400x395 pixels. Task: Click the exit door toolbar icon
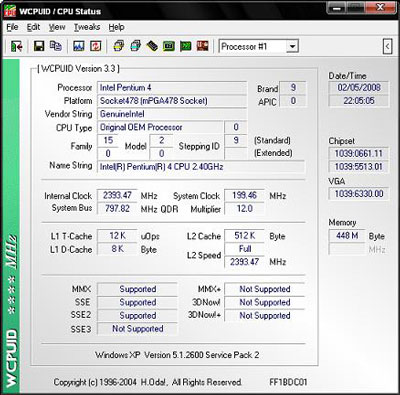[16, 46]
